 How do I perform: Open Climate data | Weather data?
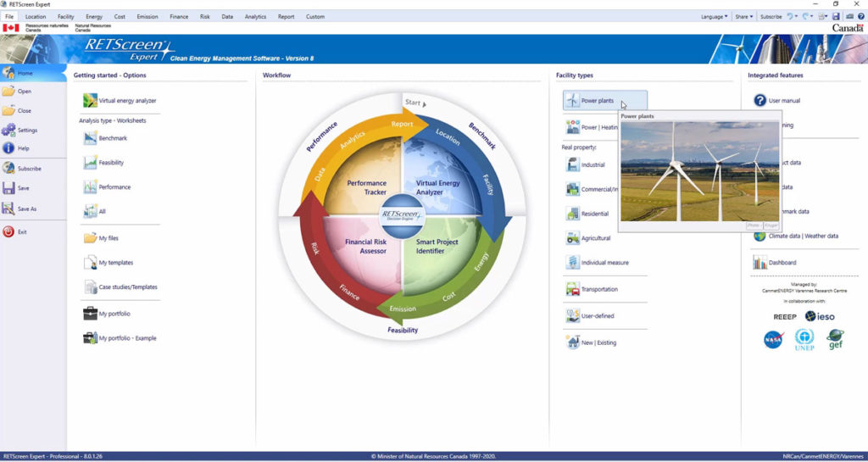[796, 237]
